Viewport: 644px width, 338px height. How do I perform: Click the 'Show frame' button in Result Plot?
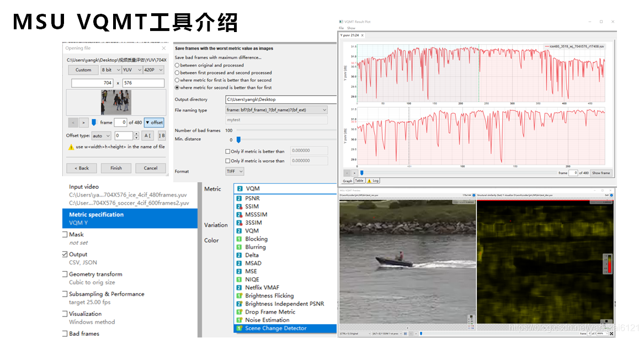[601, 173]
